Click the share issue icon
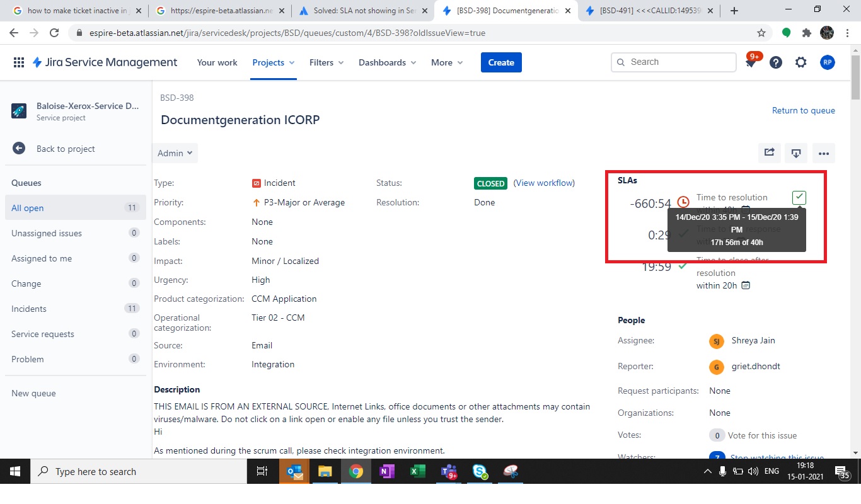 (x=770, y=152)
